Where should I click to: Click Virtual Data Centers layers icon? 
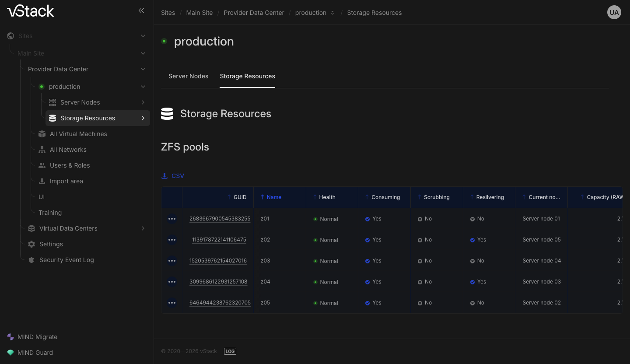pos(31,228)
